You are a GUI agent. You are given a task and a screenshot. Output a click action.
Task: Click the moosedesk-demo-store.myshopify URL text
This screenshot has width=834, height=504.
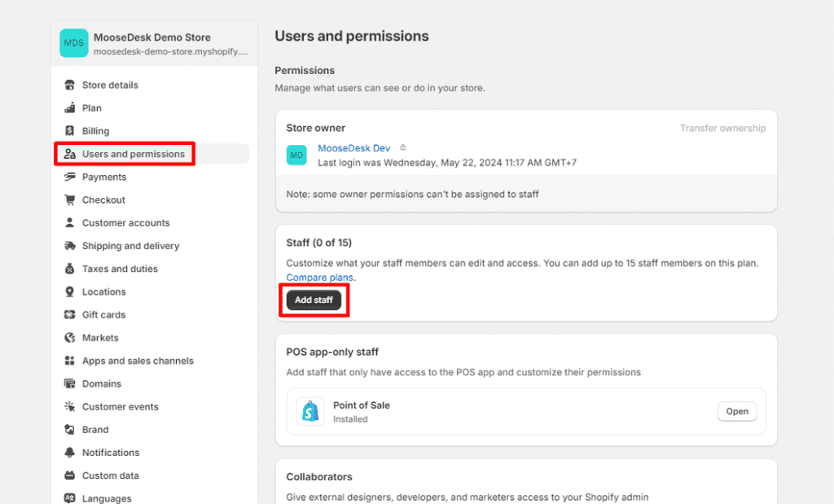(171, 51)
